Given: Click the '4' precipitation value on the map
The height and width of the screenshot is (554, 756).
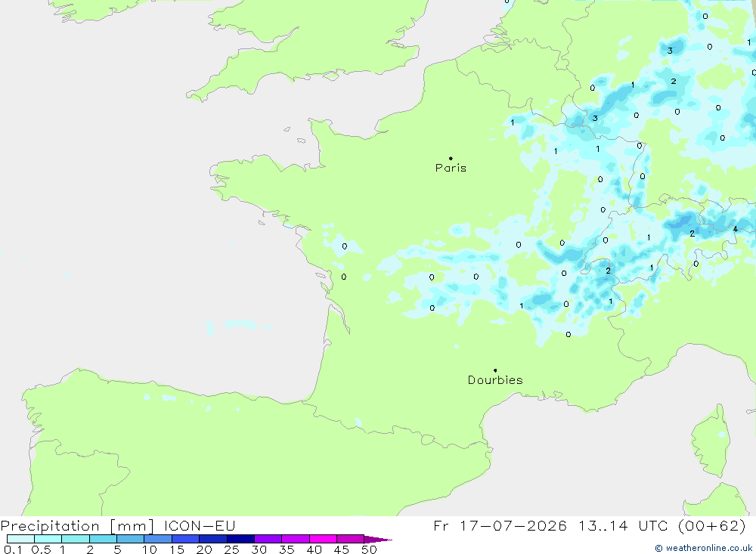Looking at the screenshot, I should coord(736,230).
